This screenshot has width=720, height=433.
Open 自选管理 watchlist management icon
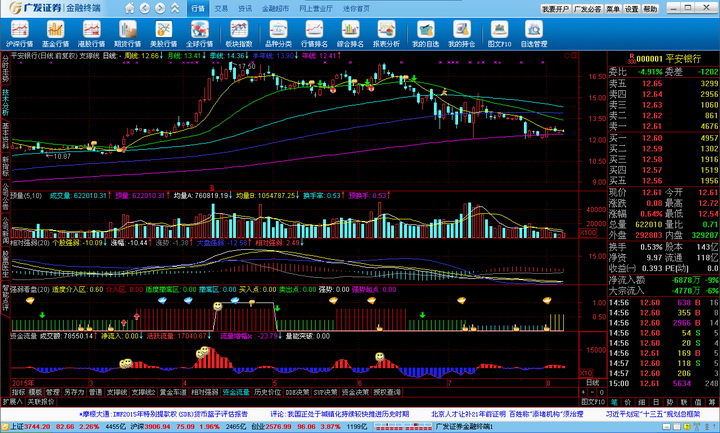point(534,34)
